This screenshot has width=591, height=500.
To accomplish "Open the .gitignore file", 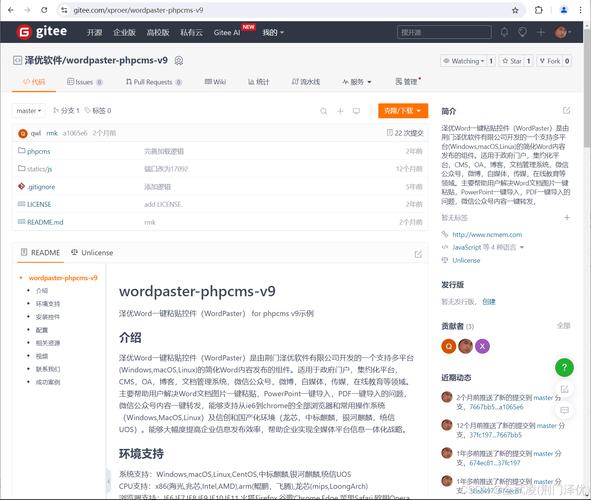I will (x=41, y=187).
